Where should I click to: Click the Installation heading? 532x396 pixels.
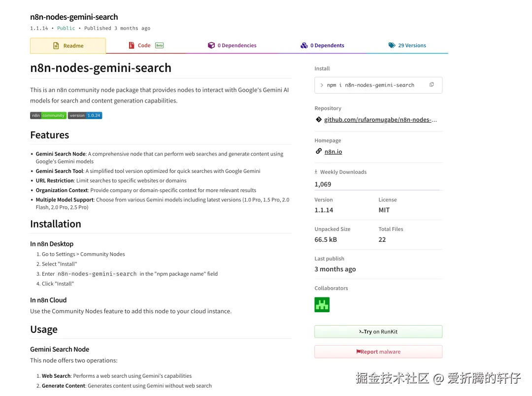click(56, 224)
